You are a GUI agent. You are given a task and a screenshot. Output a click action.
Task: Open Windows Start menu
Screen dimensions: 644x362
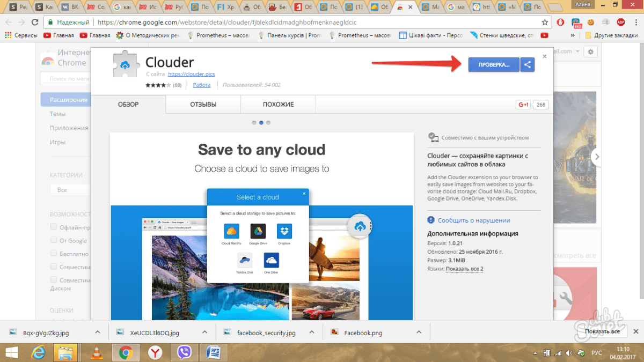(12, 352)
